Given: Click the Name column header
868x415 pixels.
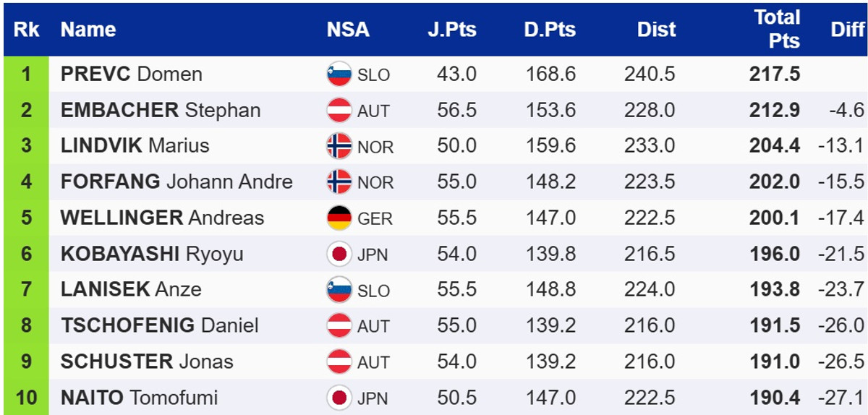Looking at the screenshot, I should tap(88, 30).
